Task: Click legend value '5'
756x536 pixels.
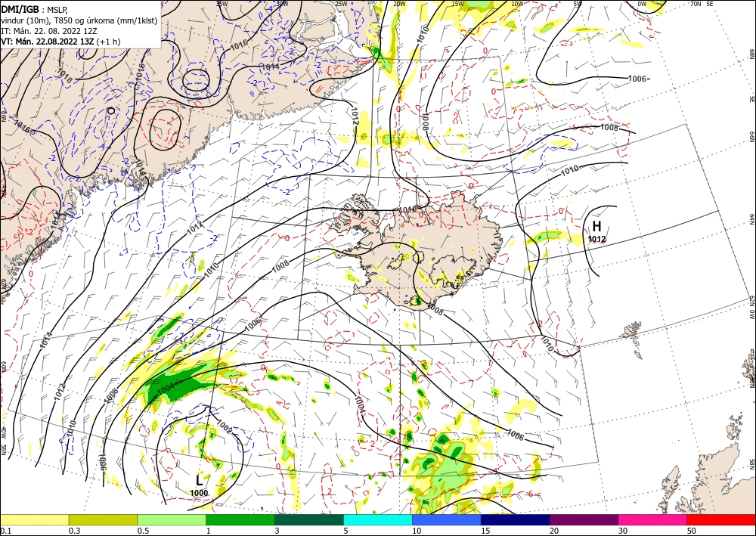Action: click(x=345, y=531)
